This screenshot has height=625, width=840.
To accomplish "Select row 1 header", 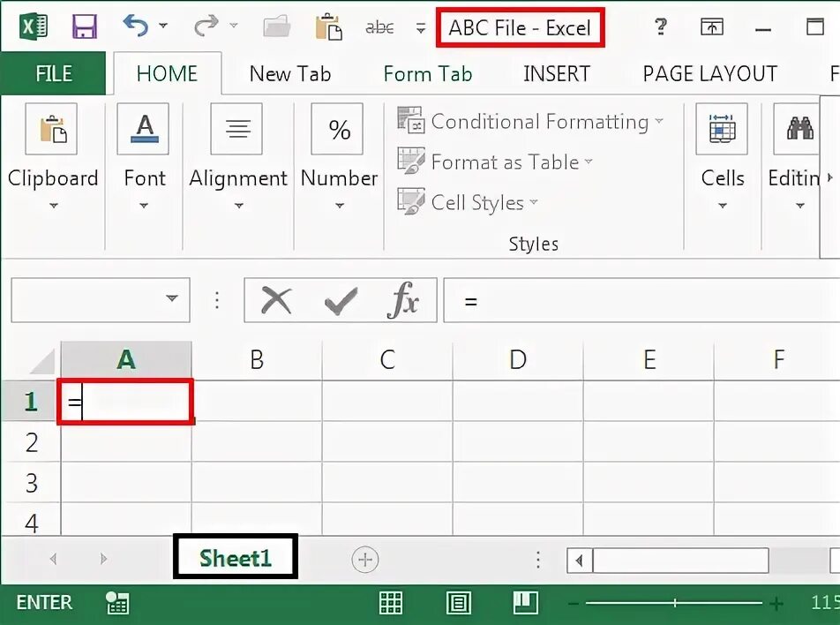I will point(31,401).
